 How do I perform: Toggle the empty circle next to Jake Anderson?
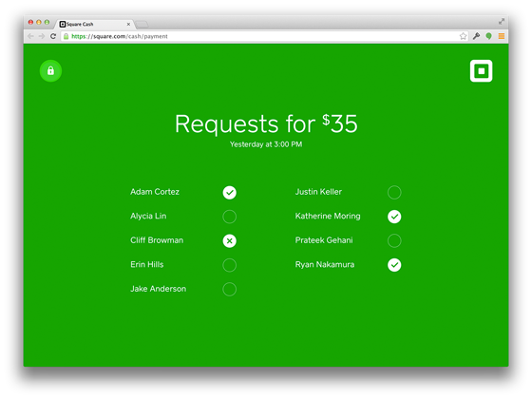click(x=230, y=289)
